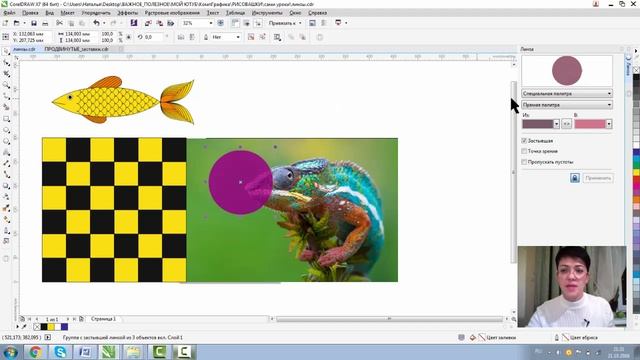The image size is (640, 360).
Task: Select the Rectangle tool
Action: (x=6, y=119)
